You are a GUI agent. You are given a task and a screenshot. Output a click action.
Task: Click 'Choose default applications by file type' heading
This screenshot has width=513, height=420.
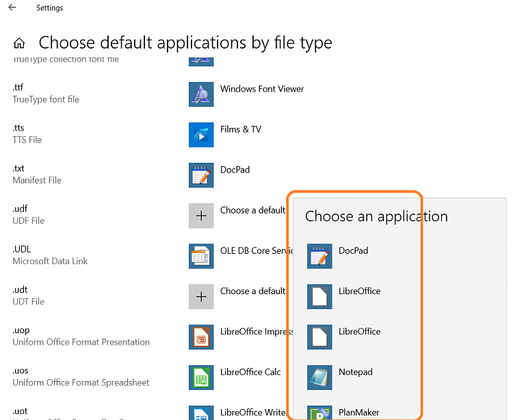(185, 43)
